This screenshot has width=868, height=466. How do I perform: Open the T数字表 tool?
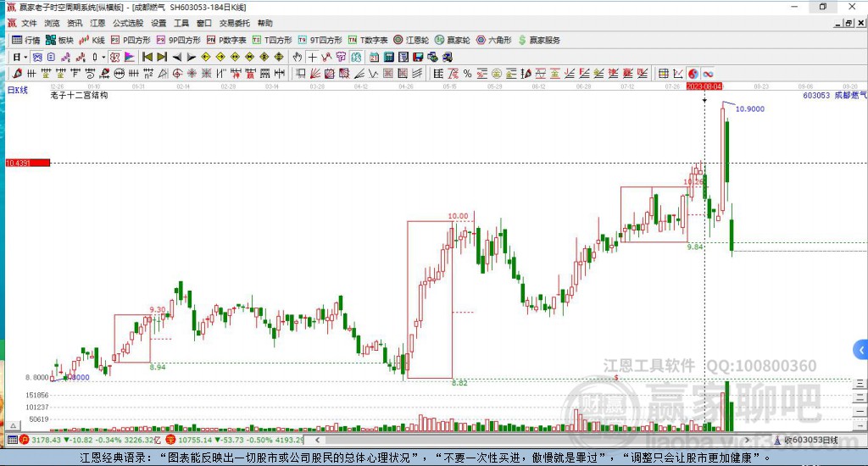point(368,40)
